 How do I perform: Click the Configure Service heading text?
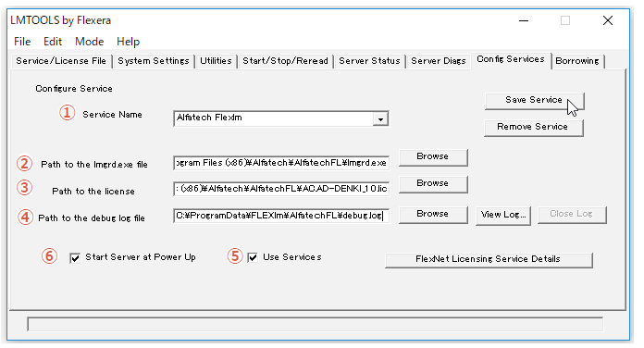(x=74, y=89)
